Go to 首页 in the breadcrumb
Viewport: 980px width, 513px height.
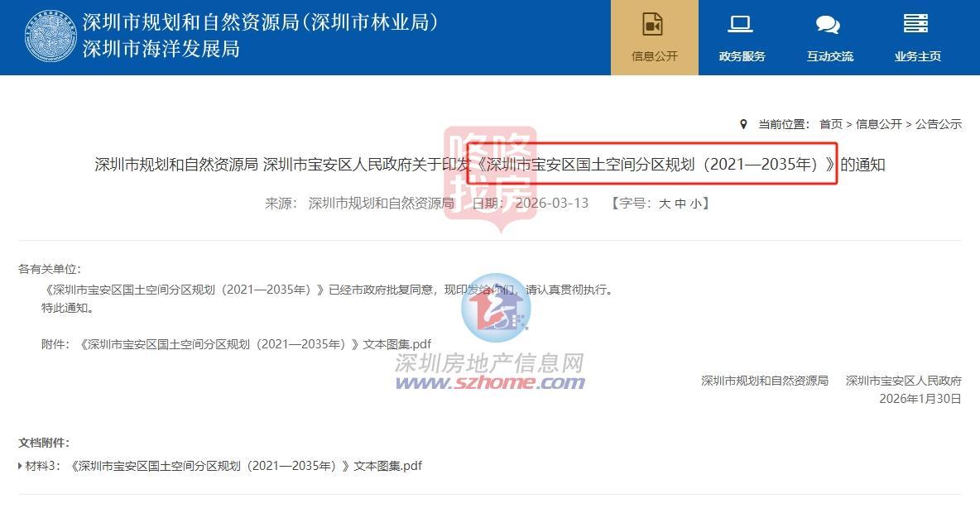click(x=831, y=124)
